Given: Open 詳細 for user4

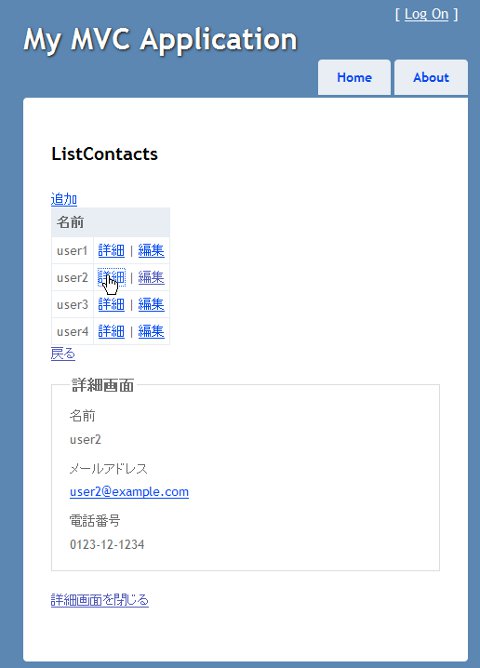Looking at the screenshot, I should 111,331.
